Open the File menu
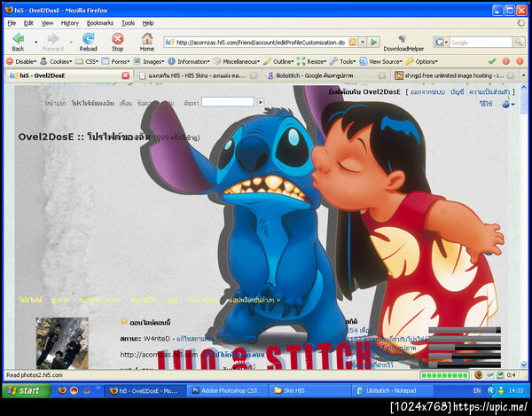This screenshot has width=532, height=416. pos(12,23)
